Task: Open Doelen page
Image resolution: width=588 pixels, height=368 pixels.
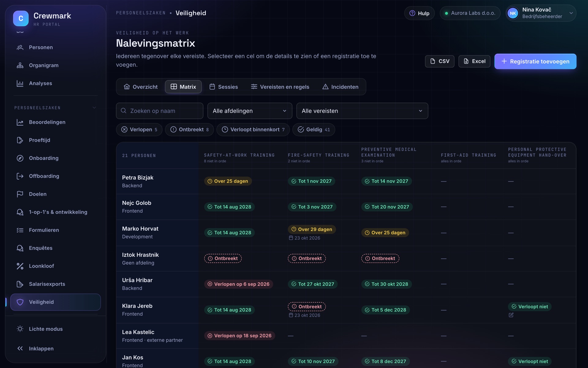Action: point(55,194)
